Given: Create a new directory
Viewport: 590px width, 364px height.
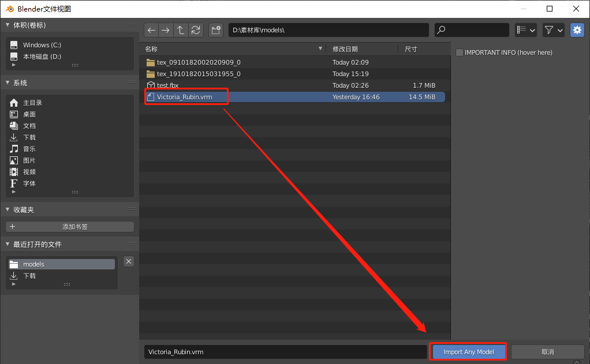Looking at the screenshot, I should tap(215, 30).
